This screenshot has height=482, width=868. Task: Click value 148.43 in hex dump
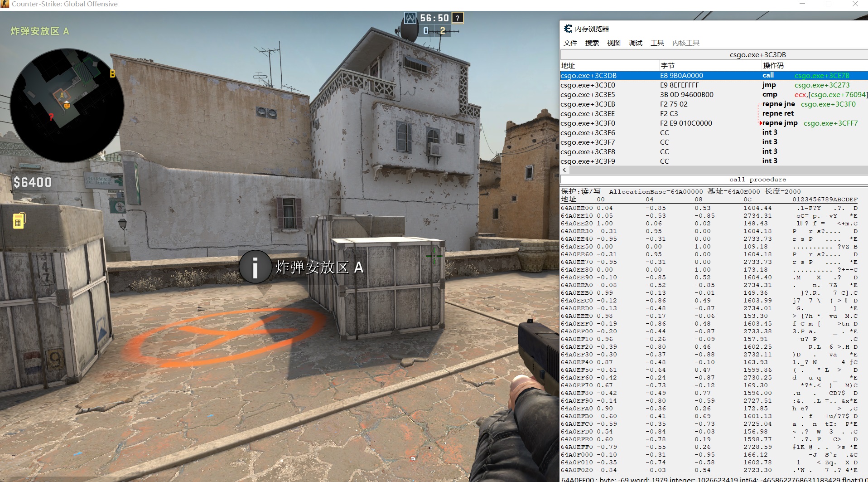click(755, 224)
